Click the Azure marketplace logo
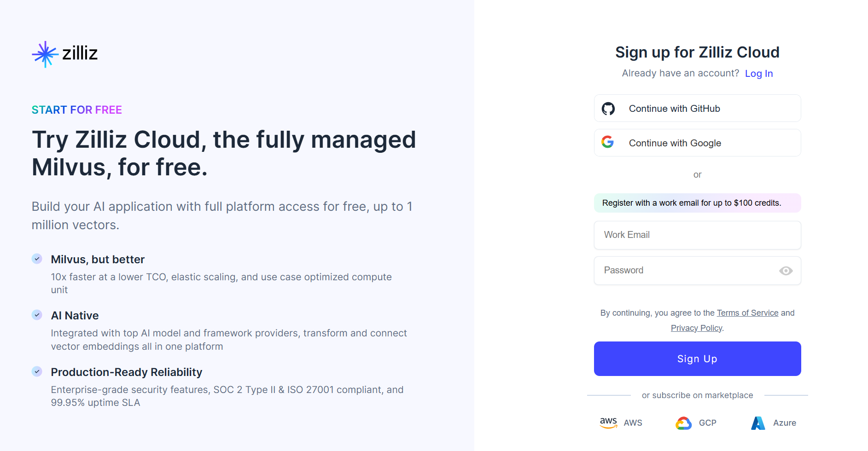 click(x=758, y=423)
